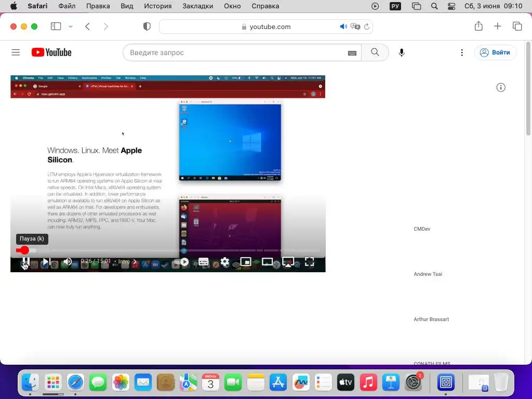Click the red video progress scrubber
The width and height of the screenshot is (532, 399).
(24, 250)
